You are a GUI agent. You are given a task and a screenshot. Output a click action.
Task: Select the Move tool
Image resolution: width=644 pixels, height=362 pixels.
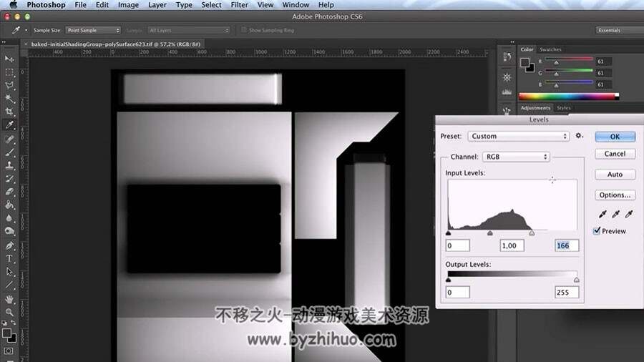[x=9, y=59]
